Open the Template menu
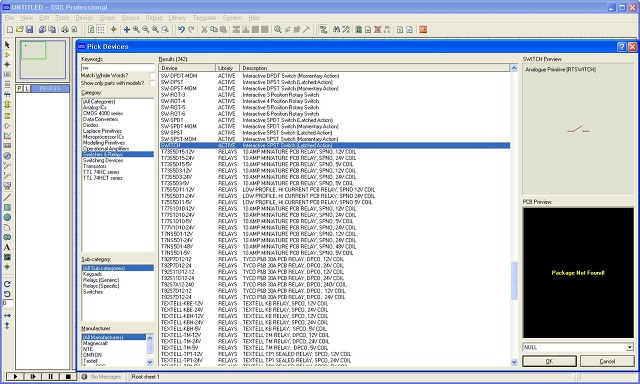This screenshot has width=640, height=384. (x=204, y=18)
